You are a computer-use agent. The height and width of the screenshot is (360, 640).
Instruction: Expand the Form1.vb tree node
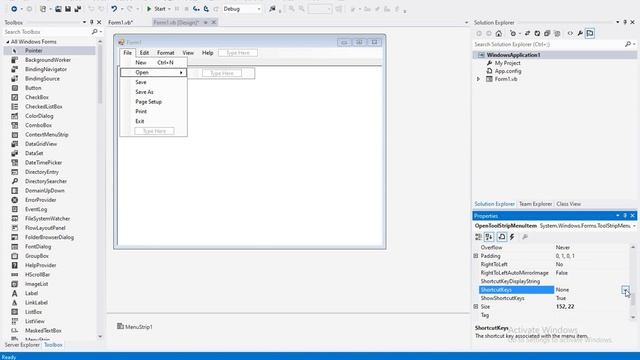click(478, 79)
